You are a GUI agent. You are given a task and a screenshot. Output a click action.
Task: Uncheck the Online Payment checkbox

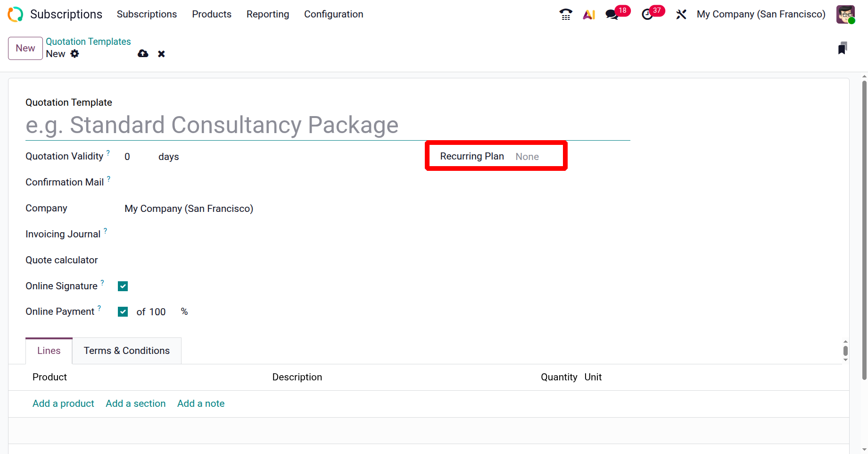click(x=123, y=311)
